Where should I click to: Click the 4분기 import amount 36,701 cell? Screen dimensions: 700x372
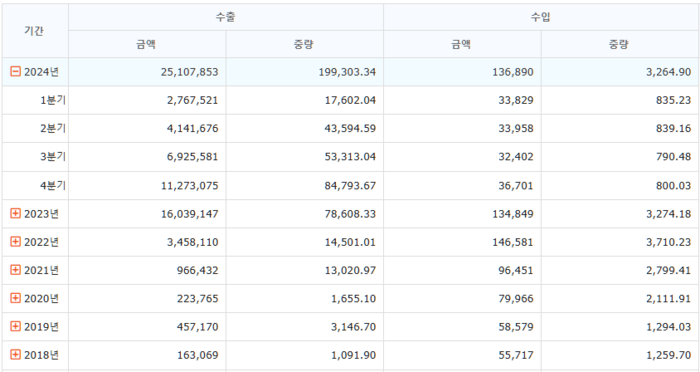point(462,185)
